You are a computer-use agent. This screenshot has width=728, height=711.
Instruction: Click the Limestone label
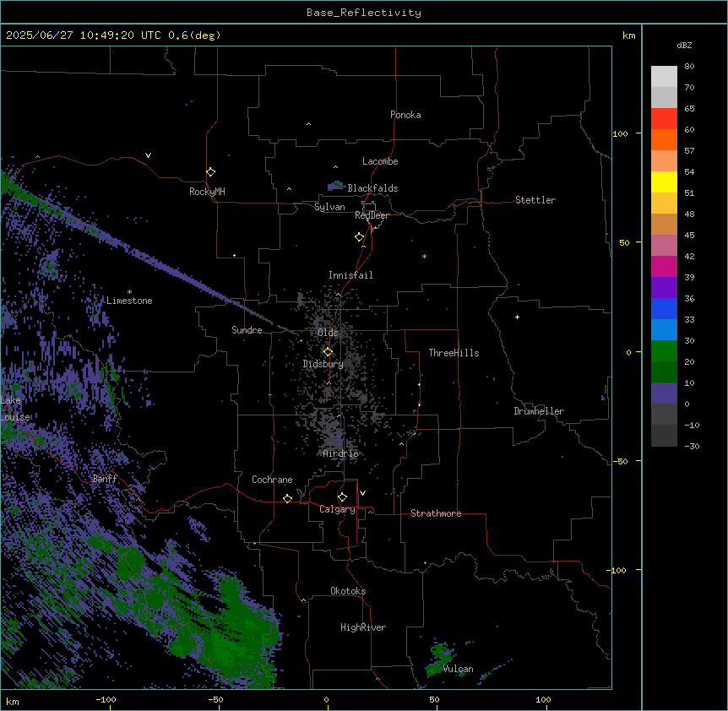tap(129, 301)
